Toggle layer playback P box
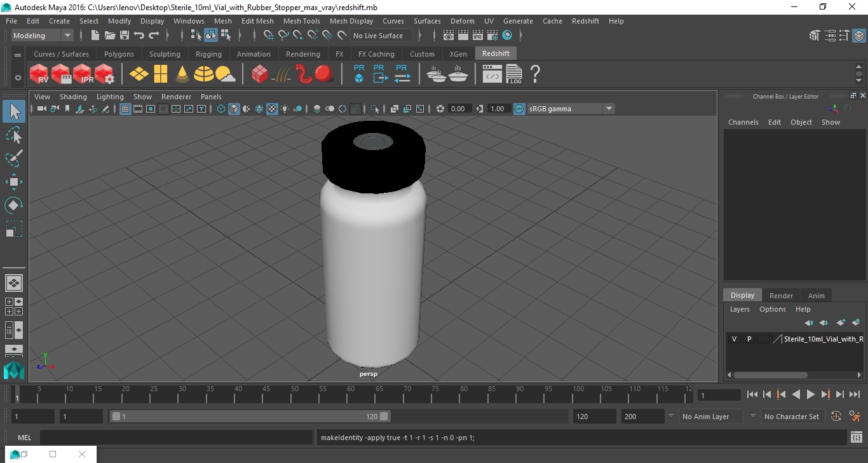The height and width of the screenshot is (463, 868). coord(749,339)
